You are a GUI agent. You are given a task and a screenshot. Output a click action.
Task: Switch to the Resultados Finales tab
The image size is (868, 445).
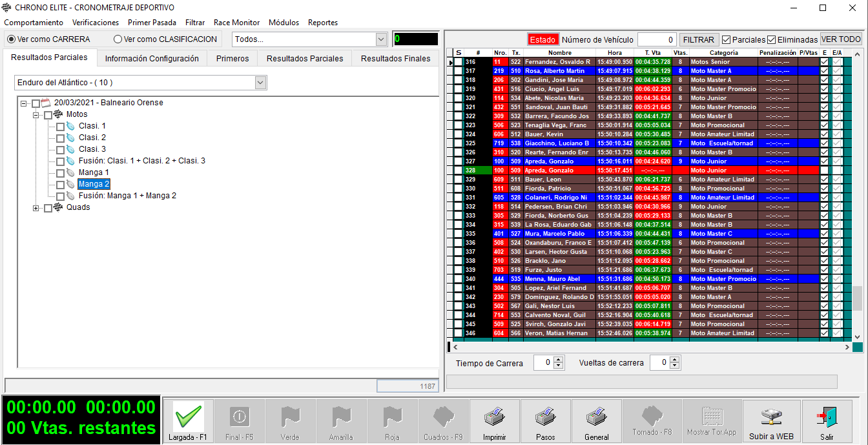[x=395, y=58]
